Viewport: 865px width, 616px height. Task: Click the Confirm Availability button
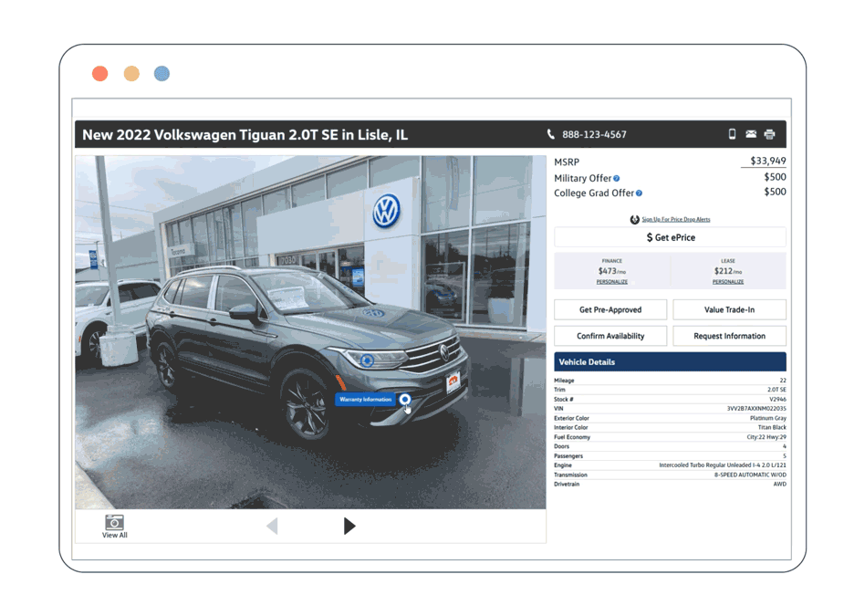pyautogui.click(x=610, y=336)
